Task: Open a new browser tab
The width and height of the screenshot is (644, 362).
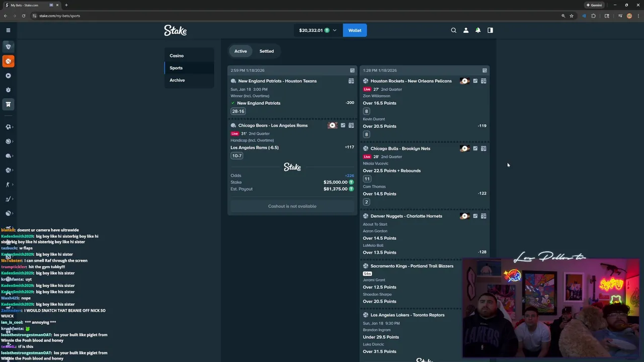Action: tap(66, 5)
